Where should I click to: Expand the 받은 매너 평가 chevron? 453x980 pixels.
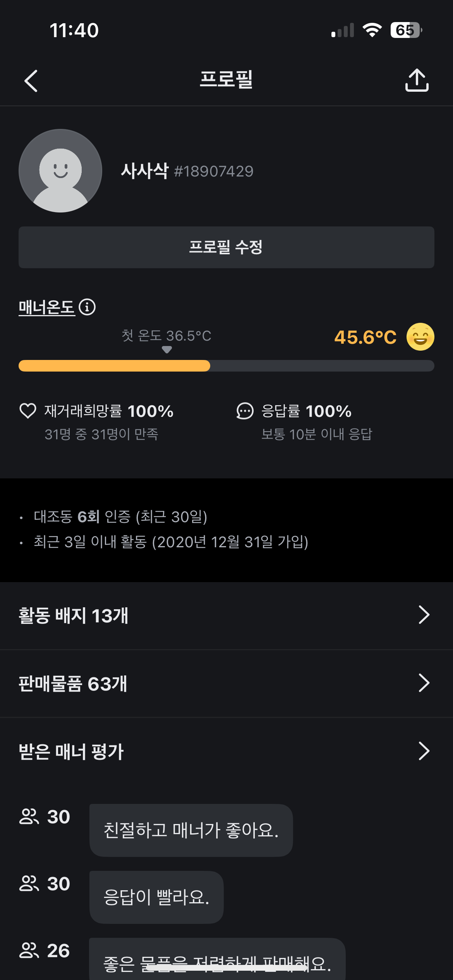point(424,751)
